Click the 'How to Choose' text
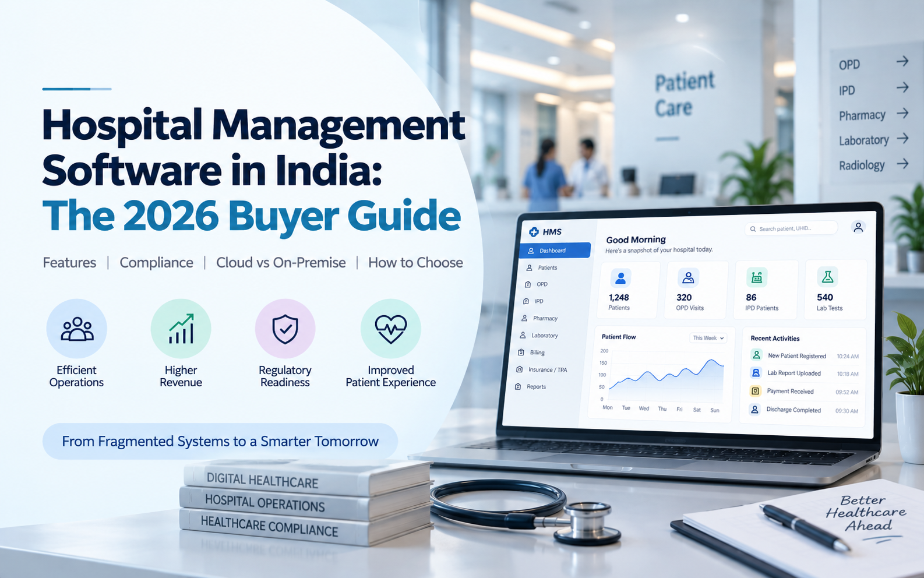 coord(415,263)
